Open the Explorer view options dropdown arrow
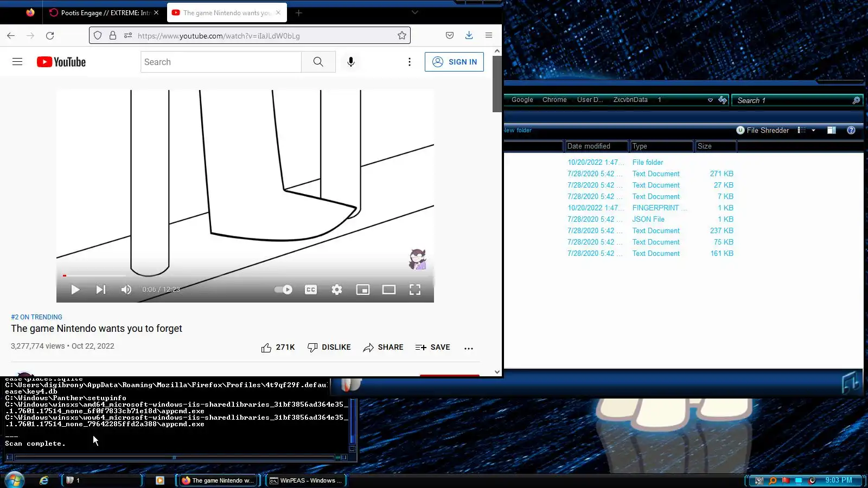 point(813,130)
